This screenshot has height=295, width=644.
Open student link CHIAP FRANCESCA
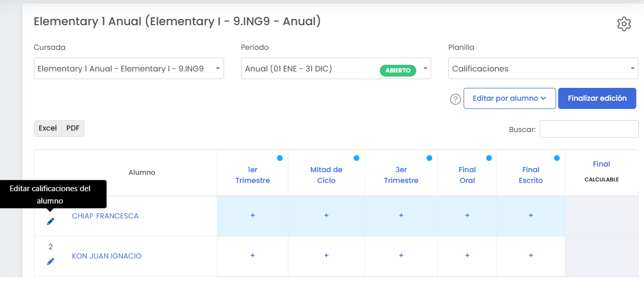point(105,216)
